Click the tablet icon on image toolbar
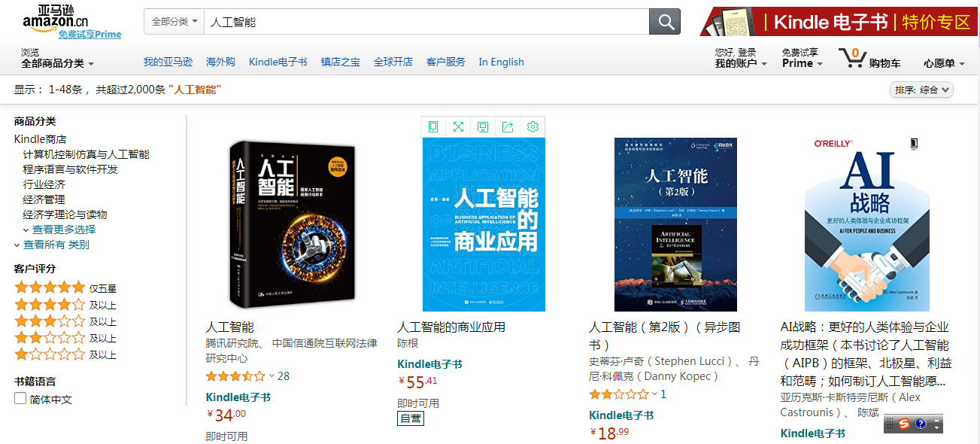980x444 pixels. point(433,126)
